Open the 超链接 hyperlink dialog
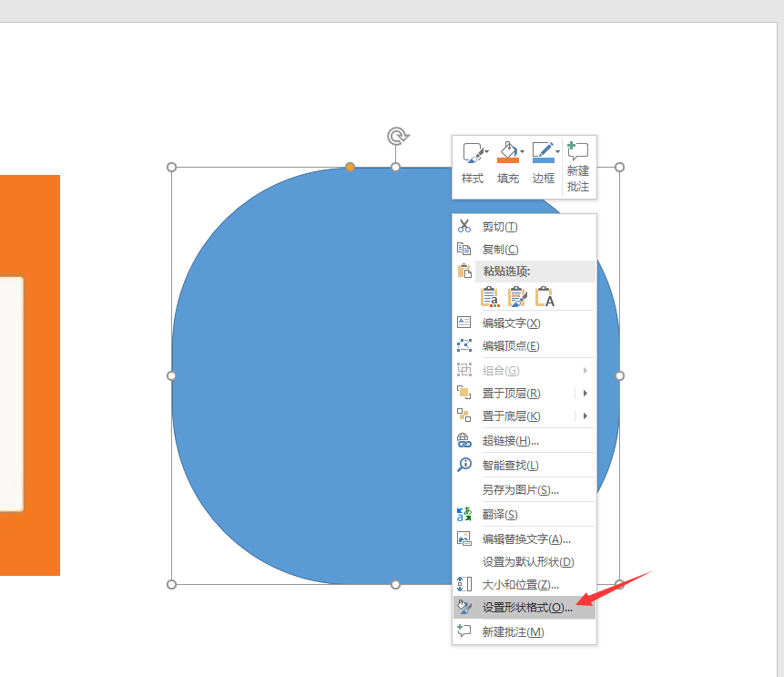The width and height of the screenshot is (784, 677). (510, 440)
